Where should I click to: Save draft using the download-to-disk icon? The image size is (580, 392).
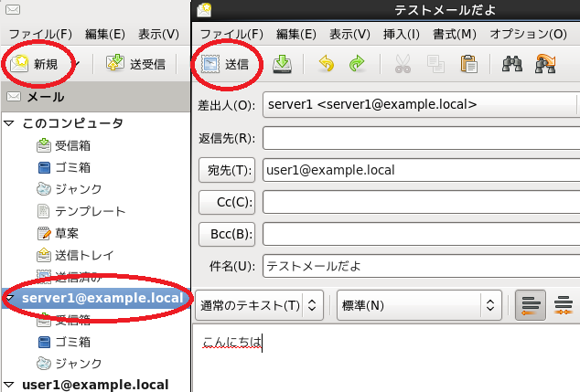283,64
